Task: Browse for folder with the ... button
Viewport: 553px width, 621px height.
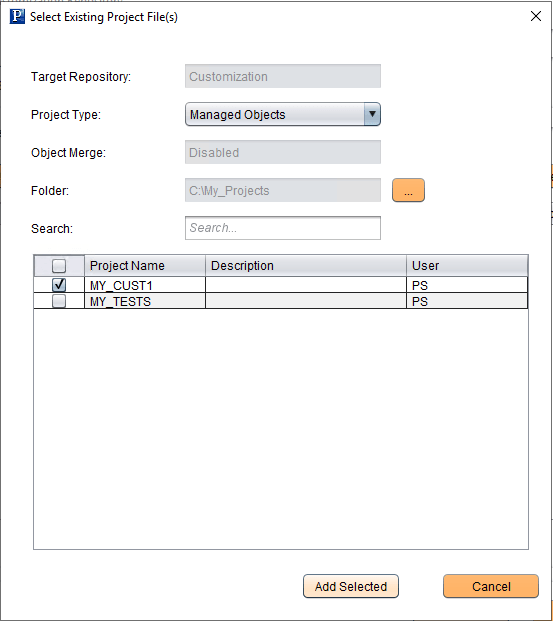Action: pyautogui.click(x=408, y=190)
